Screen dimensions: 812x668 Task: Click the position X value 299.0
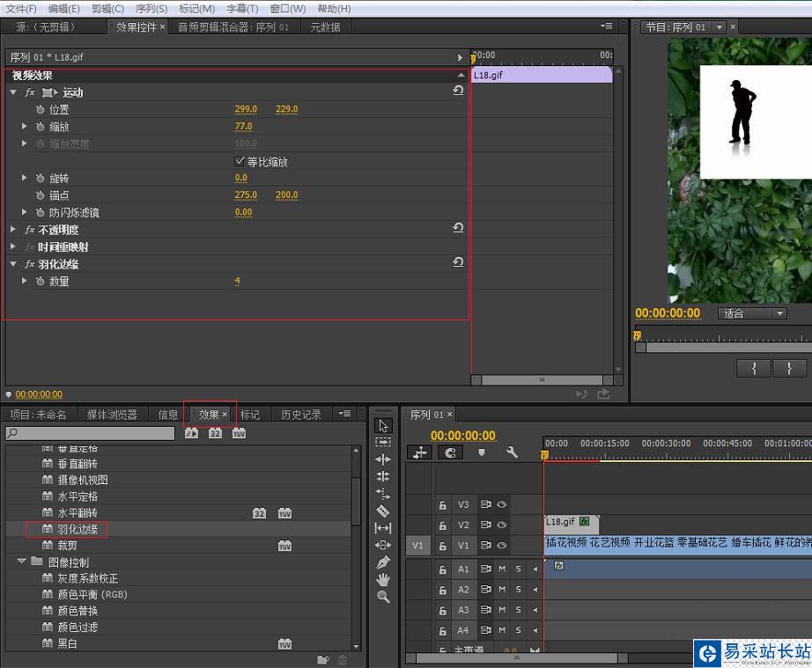point(246,109)
